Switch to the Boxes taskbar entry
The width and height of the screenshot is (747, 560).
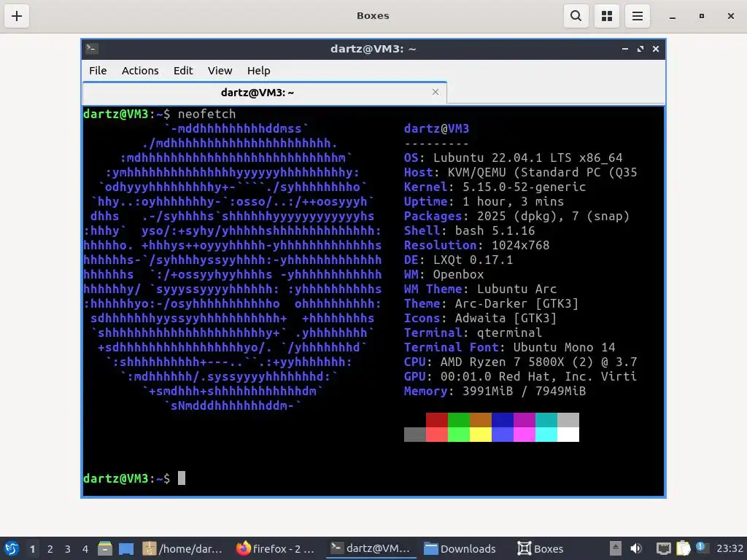[x=541, y=548]
